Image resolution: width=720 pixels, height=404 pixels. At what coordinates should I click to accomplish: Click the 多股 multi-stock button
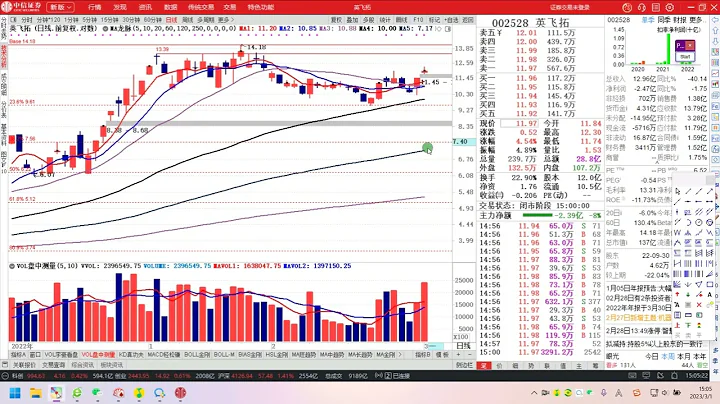tap(369, 20)
